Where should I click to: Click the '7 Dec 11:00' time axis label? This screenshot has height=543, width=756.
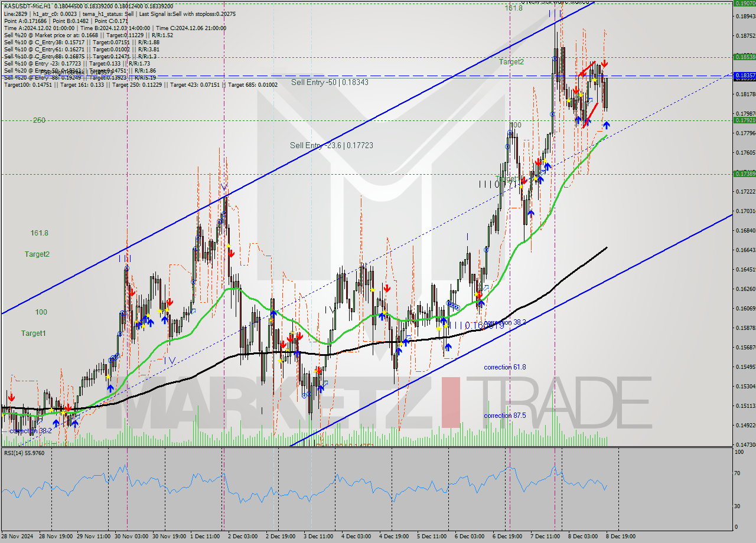pyautogui.click(x=546, y=536)
